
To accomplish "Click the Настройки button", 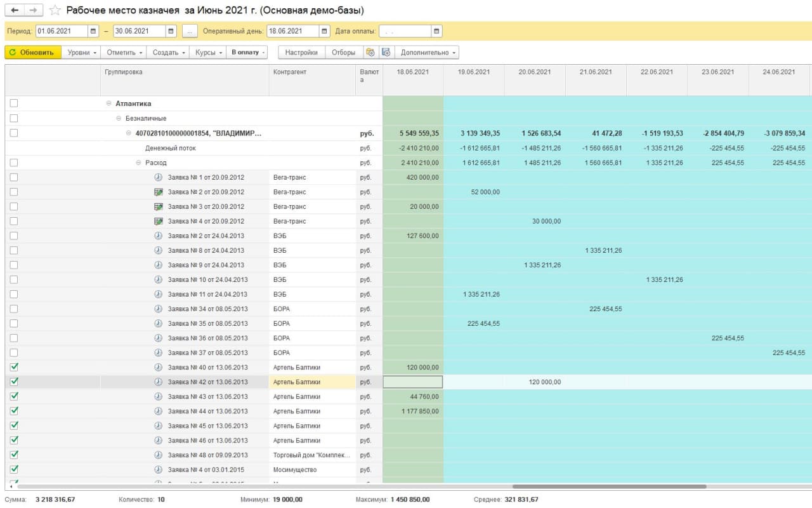I will coord(301,53).
